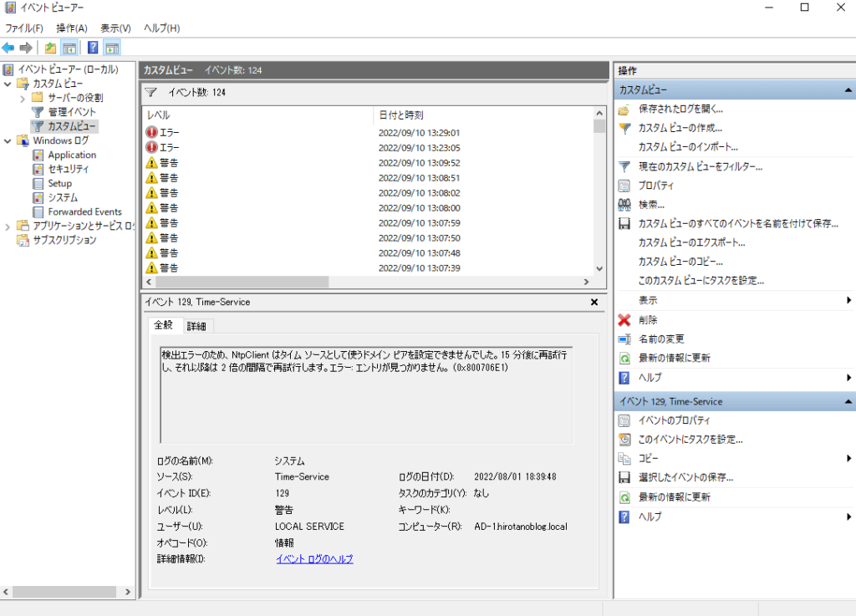Click the forward navigation arrow
The height and width of the screenshot is (616, 856).
pos(25,48)
